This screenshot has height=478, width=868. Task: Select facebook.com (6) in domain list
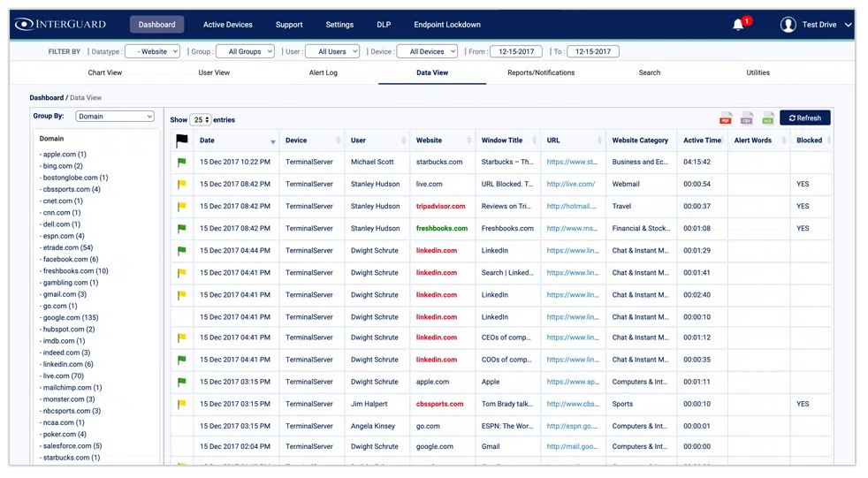(x=71, y=260)
